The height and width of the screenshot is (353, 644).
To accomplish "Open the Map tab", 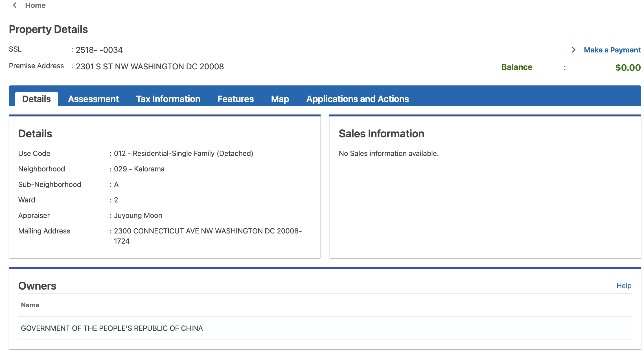I will click(x=280, y=99).
